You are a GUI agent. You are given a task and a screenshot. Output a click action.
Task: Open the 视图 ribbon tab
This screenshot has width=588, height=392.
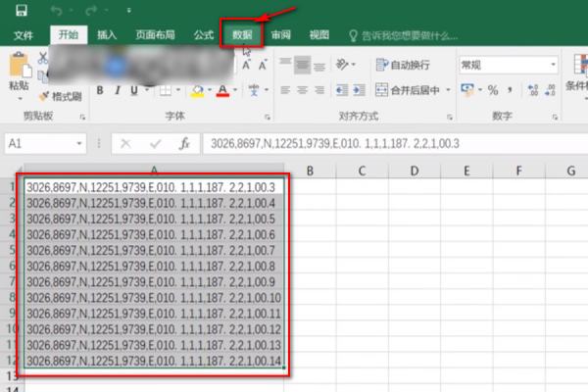coord(319,35)
